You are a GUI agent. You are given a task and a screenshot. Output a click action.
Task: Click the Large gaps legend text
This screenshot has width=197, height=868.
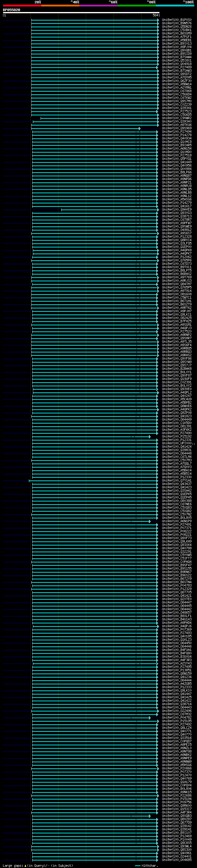coord(38,865)
